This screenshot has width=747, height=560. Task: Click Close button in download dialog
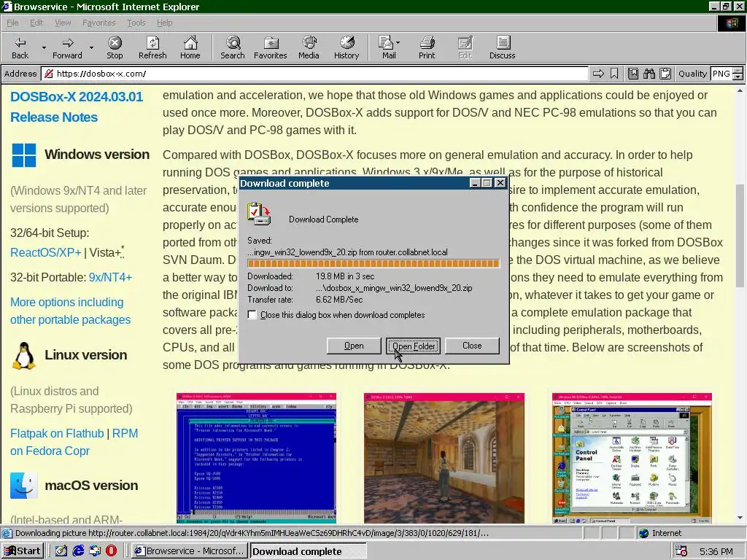472,346
